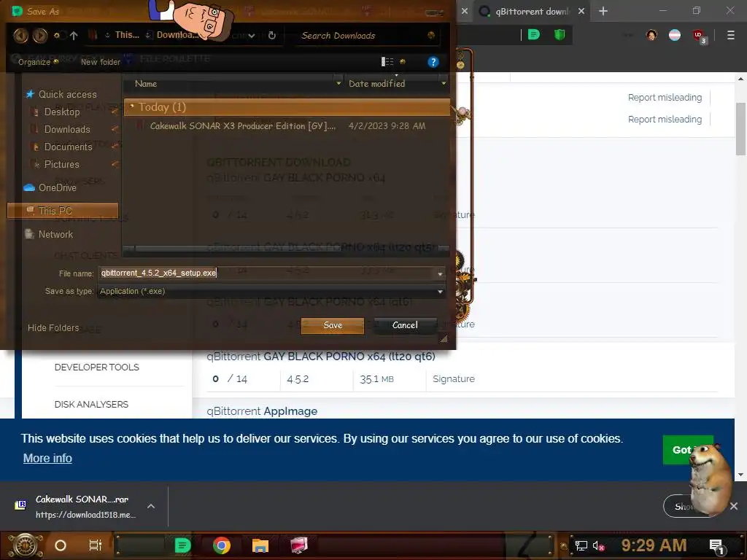
Task: Open the profile avatar extension icon
Action: [x=651, y=35]
